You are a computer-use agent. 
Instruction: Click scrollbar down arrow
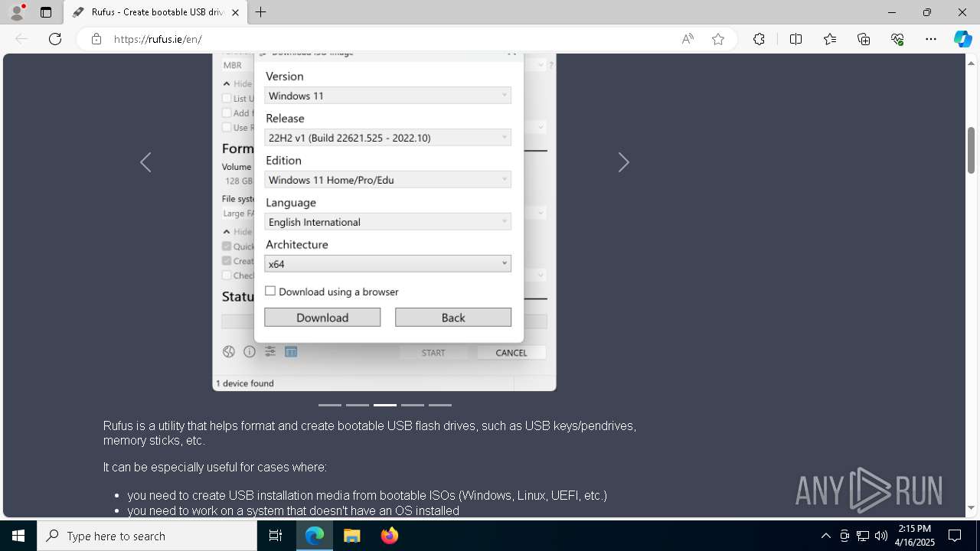click(x=972, y=508)
